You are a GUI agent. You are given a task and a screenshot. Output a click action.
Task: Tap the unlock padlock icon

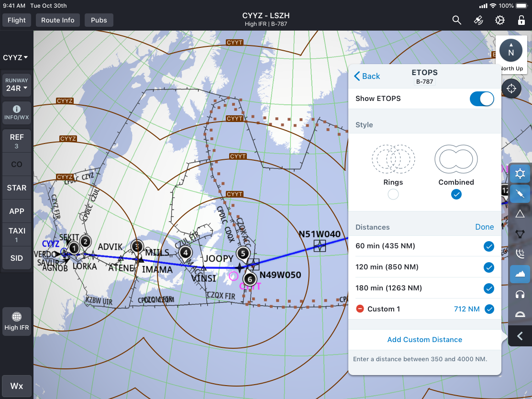[521, 20]
